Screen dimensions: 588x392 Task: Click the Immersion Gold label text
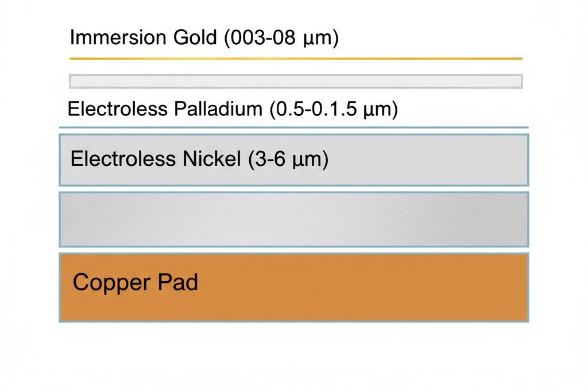[x=204, y=38]
